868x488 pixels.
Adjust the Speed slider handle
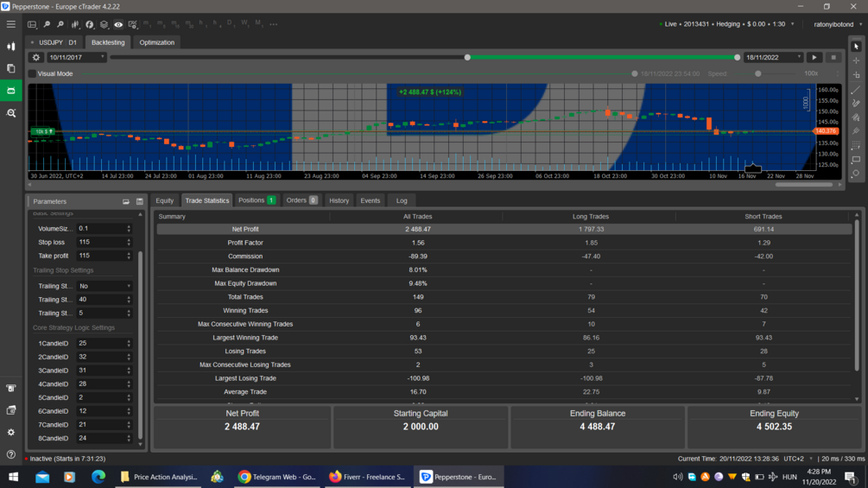click(757, 73)
